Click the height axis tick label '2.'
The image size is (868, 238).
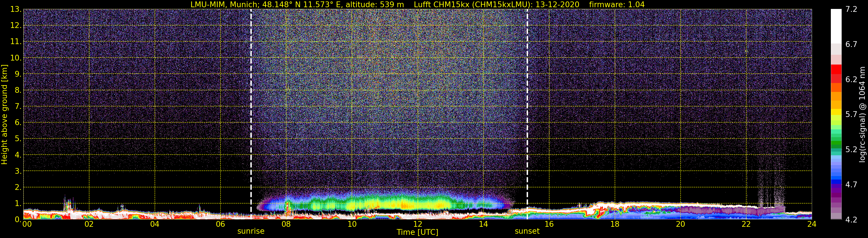(18, 187)
